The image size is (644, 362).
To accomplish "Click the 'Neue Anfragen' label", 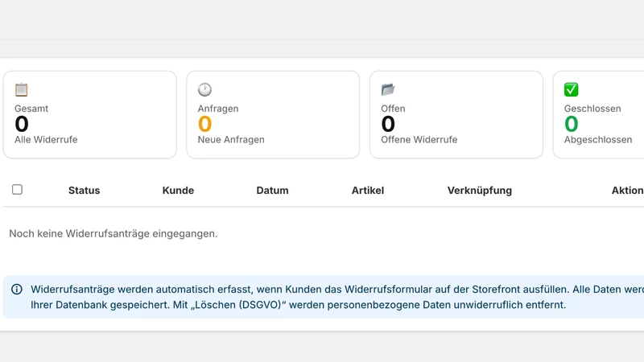I will click(x=231, y=139).
